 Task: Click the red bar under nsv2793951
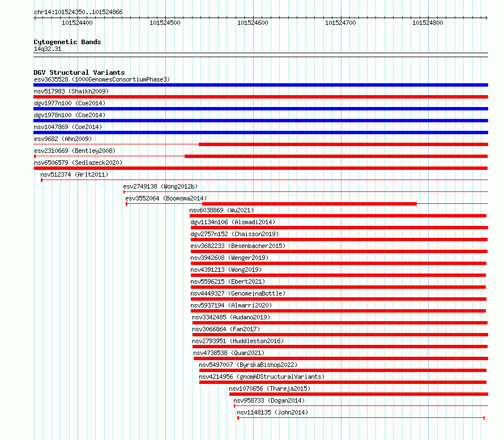pyautogui.click(x=340, y=347)
